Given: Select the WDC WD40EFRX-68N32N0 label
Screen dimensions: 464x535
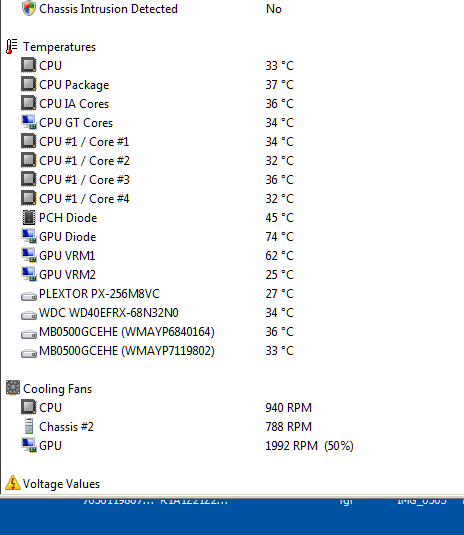Looking at the screenshot, I should (x=108, y=313).
